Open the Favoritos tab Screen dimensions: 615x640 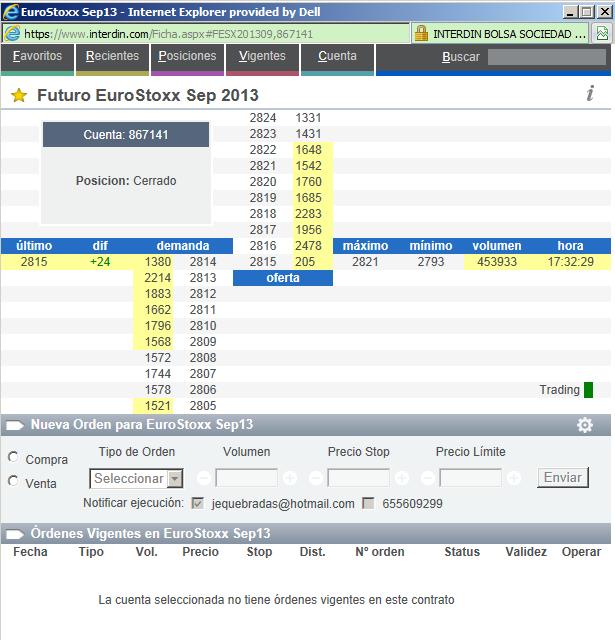click(37, 58)
